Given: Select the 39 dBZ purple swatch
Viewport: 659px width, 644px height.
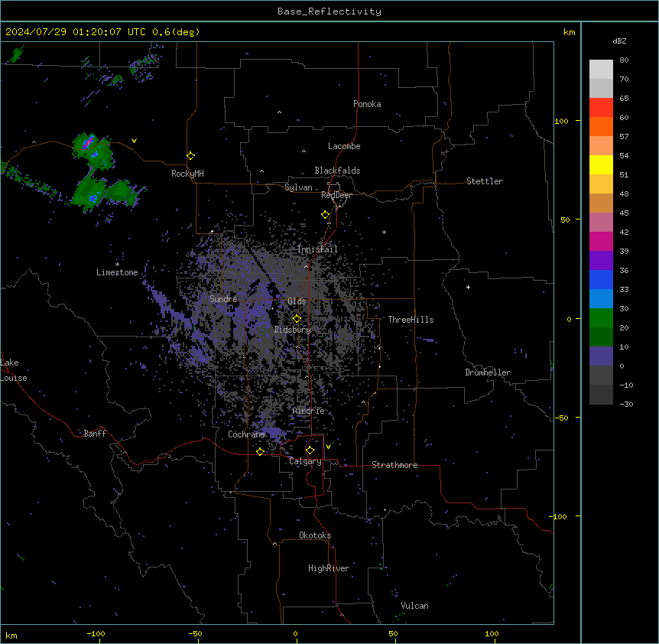Looking at the screenshot, I should coord(601,260).
